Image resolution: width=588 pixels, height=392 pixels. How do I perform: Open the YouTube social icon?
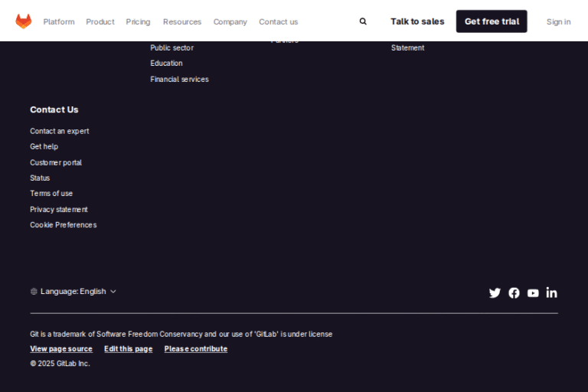pos(533,293)
